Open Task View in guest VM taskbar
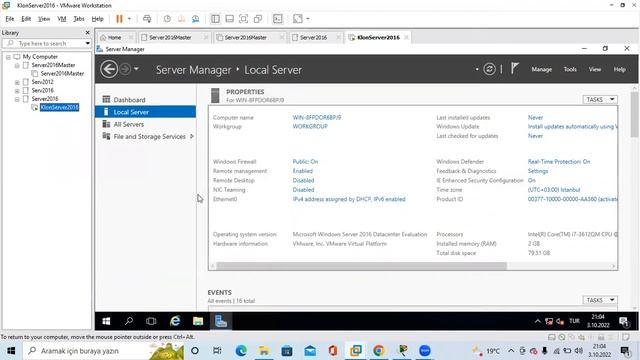The height and width of the screenshot is (360, 640). 151,321
